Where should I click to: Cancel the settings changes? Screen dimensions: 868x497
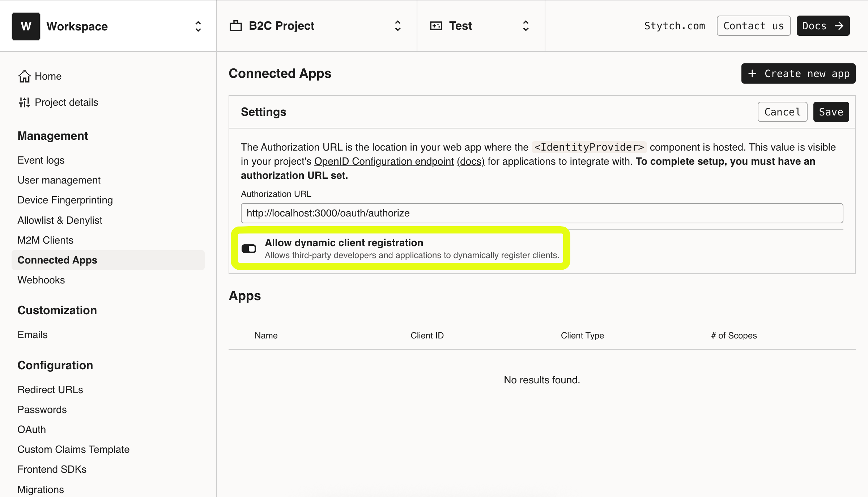pyautogui.click(x=782, y=112)
